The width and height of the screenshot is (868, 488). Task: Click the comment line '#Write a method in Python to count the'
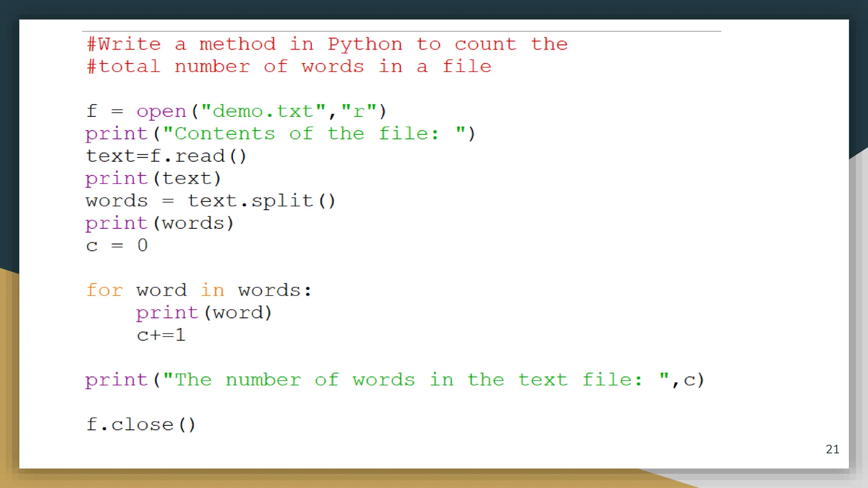(327, 44)
